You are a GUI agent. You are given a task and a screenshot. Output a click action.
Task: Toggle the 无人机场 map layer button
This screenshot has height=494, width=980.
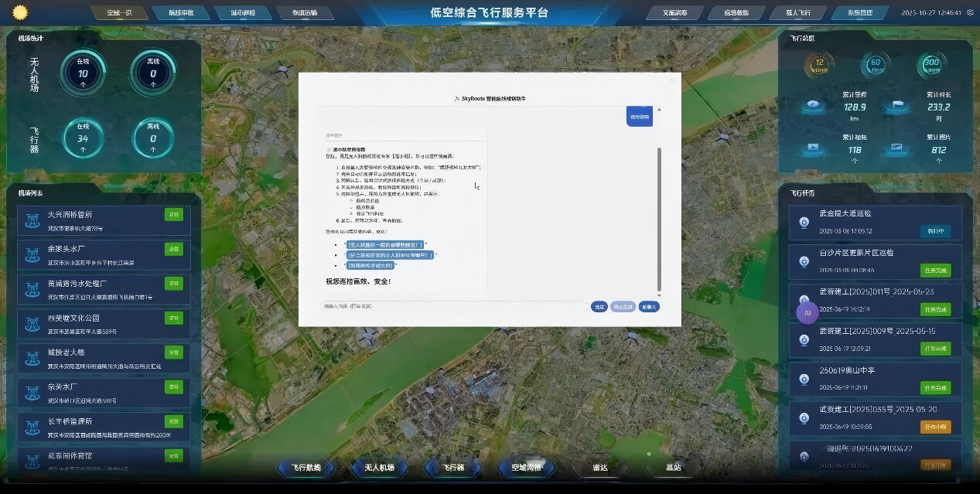(x=379, y=468)
